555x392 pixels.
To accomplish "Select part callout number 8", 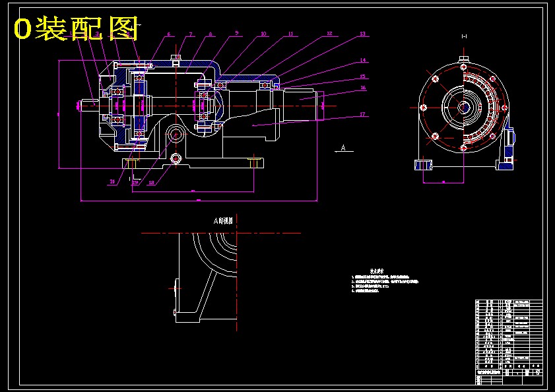I will point(211,34).
